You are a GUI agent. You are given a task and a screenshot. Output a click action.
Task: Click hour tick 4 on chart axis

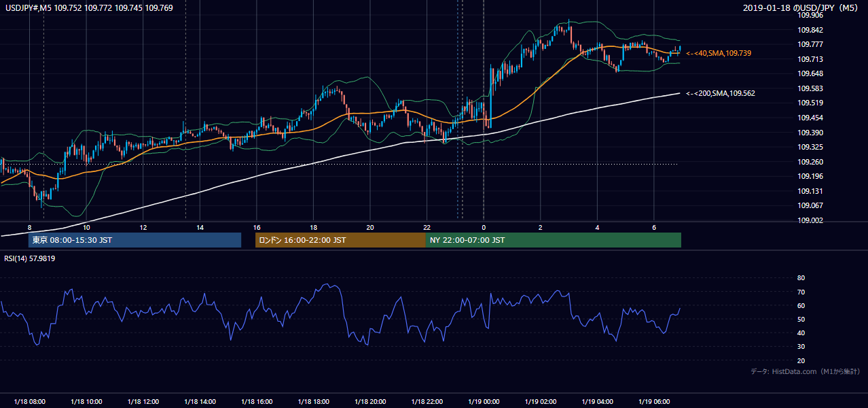click(597, 227)
